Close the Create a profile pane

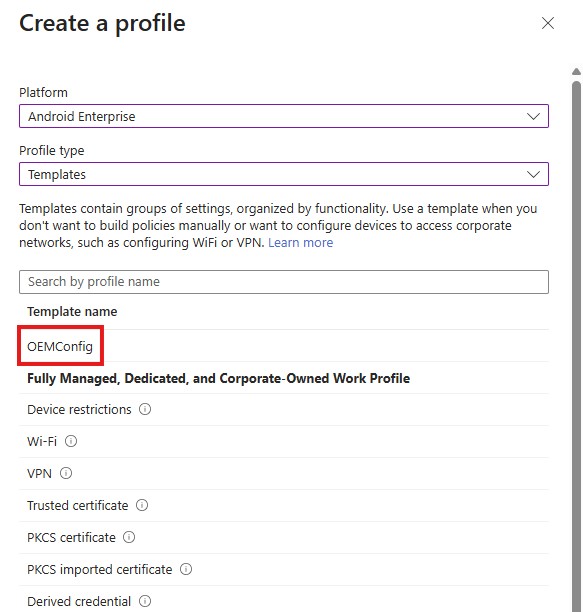click(x=548, y=23)
